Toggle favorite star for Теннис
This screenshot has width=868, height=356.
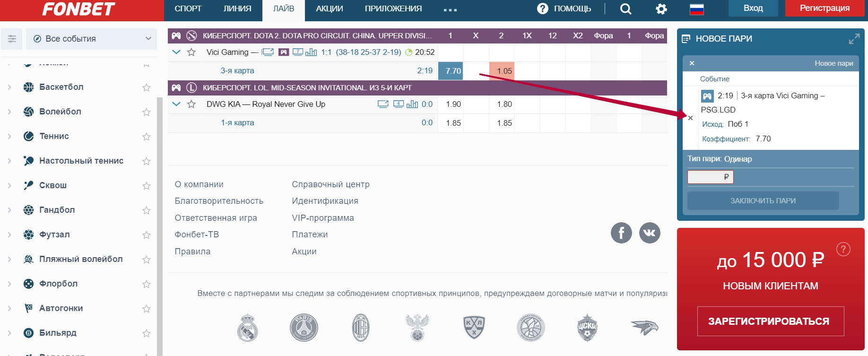tap(147, 137)
